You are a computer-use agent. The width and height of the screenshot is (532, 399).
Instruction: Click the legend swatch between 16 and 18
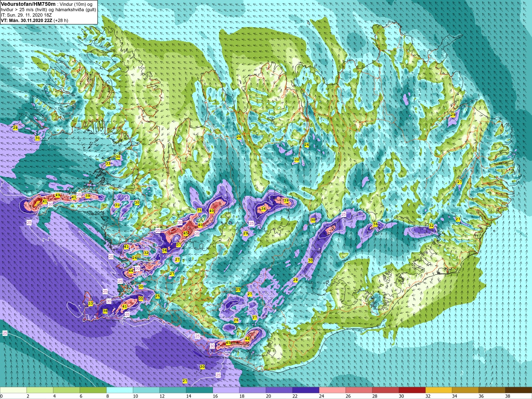pyautogui.click(x=226, y=390)
